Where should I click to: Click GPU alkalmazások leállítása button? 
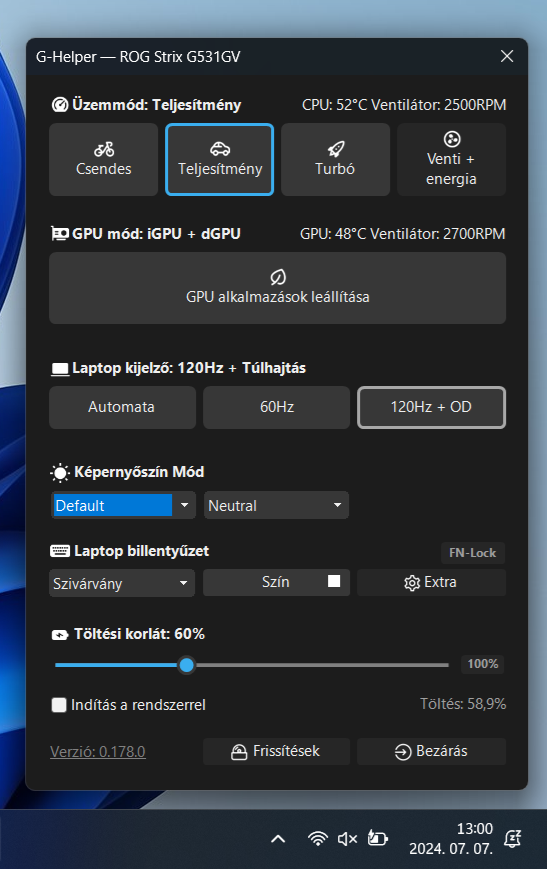click(278, 288)
